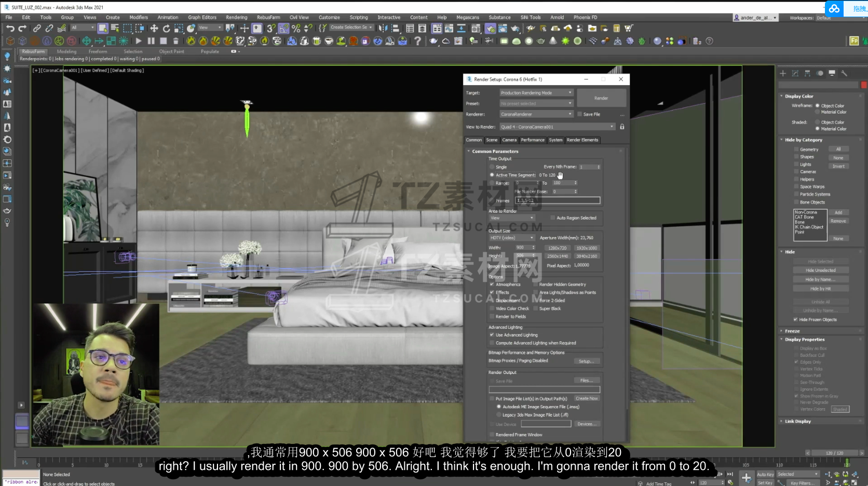Select the Move transform tool

[x=154, y=29]
